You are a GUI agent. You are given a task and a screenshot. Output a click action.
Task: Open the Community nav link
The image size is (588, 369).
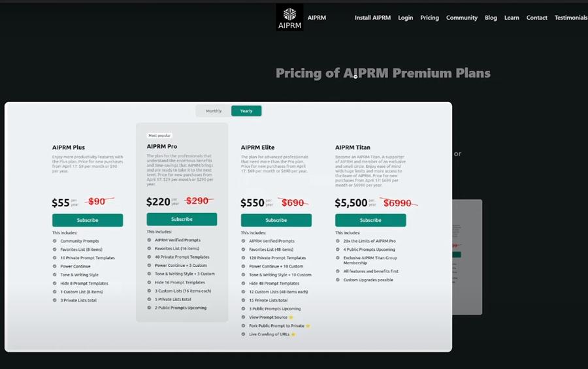tap(462, 18)
